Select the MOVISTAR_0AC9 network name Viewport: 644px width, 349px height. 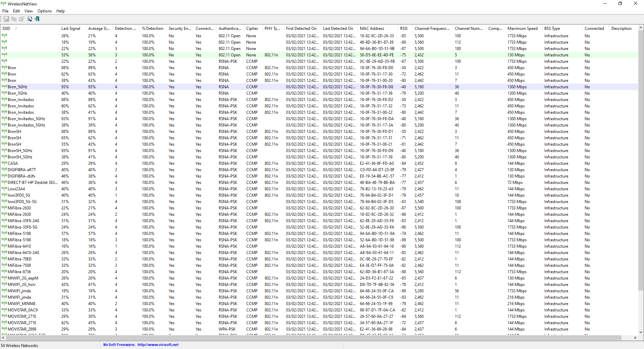click(x=23, y=310)
